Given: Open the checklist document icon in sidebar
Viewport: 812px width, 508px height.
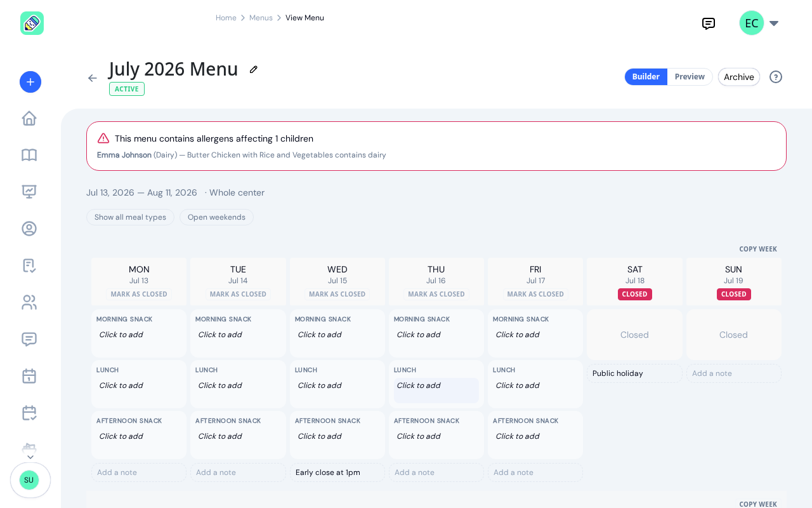Looking at the screenshot, I should pyautogui.click(x=29, y=265).
